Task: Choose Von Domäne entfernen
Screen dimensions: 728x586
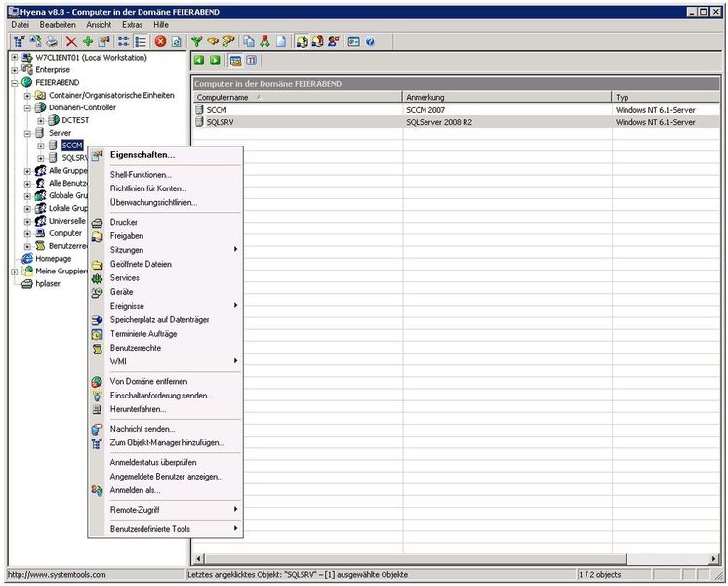Action: [x=165, y=381]
